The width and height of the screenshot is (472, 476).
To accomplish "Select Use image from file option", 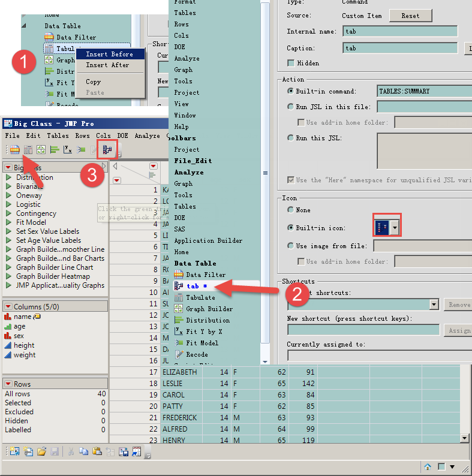I will click(x=291, y=246).
